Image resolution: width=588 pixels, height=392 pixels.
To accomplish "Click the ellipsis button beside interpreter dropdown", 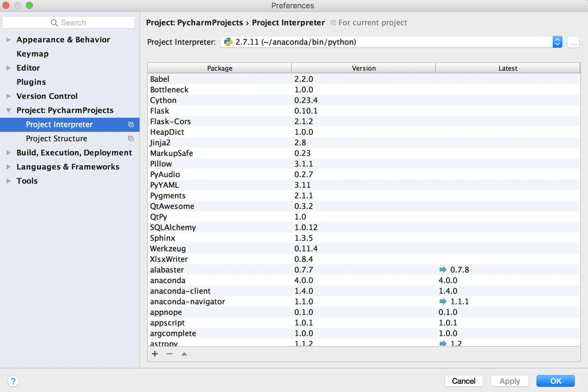I will (573, 42).
